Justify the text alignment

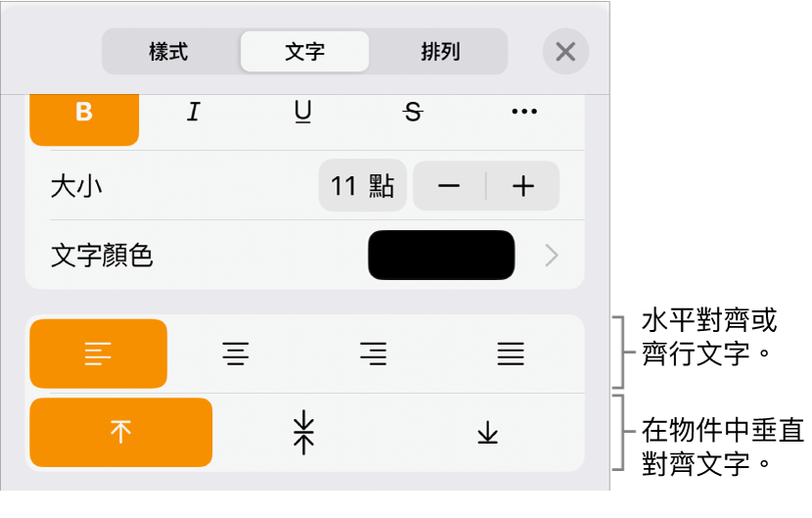pos(511,353)
